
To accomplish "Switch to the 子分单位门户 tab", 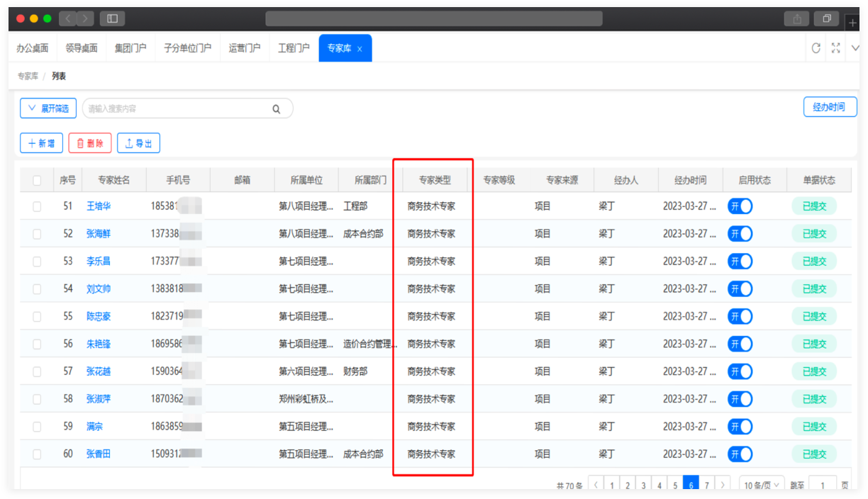I will click(187, 48).
